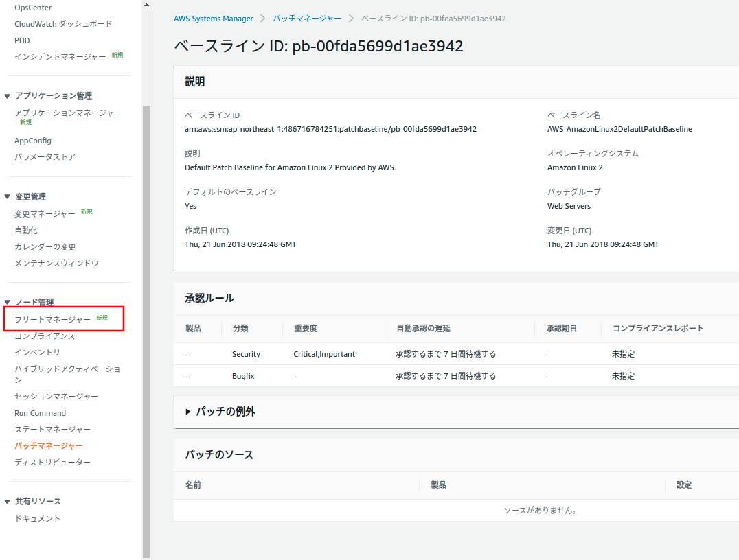Click the Security classification cell
The width and height of the screenshot is (739, 560).
click(246, 354)
